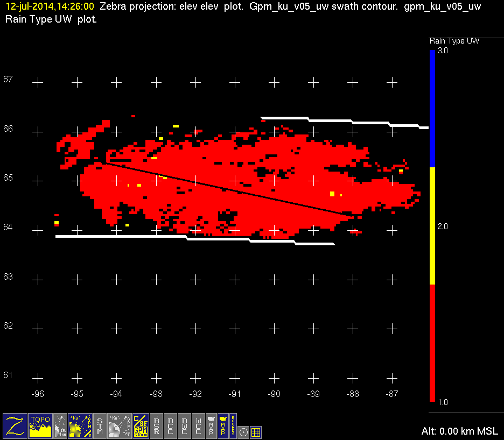
Task: Toggle the TOPO topography layer icon
Action: (40, 425)
